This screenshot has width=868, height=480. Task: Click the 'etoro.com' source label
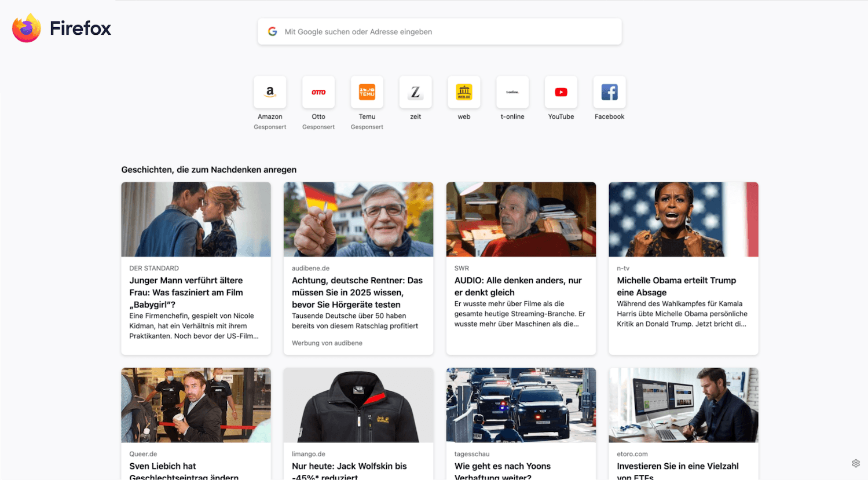[632, 454]
